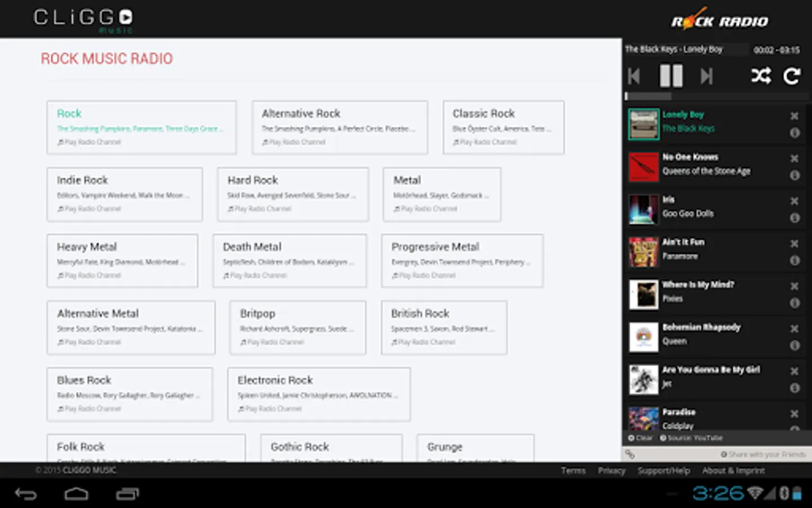Viewport: 812px width, 508px height.
Task: Show info for Where Is My Mind?
Action: pyautogui.click(x=795, y=303)
